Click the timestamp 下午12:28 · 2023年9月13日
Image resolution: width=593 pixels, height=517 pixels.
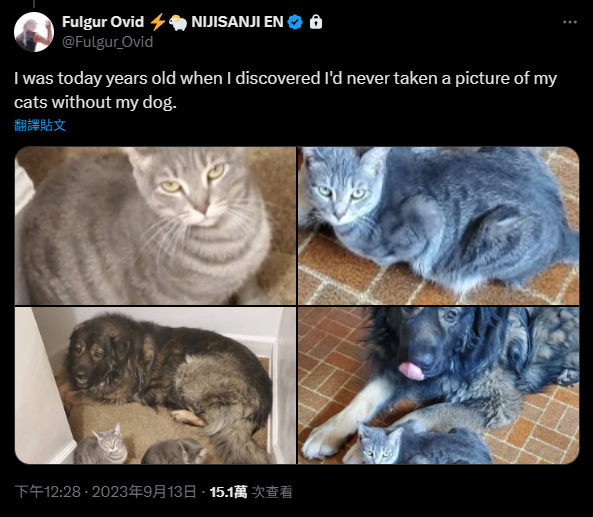106,492
